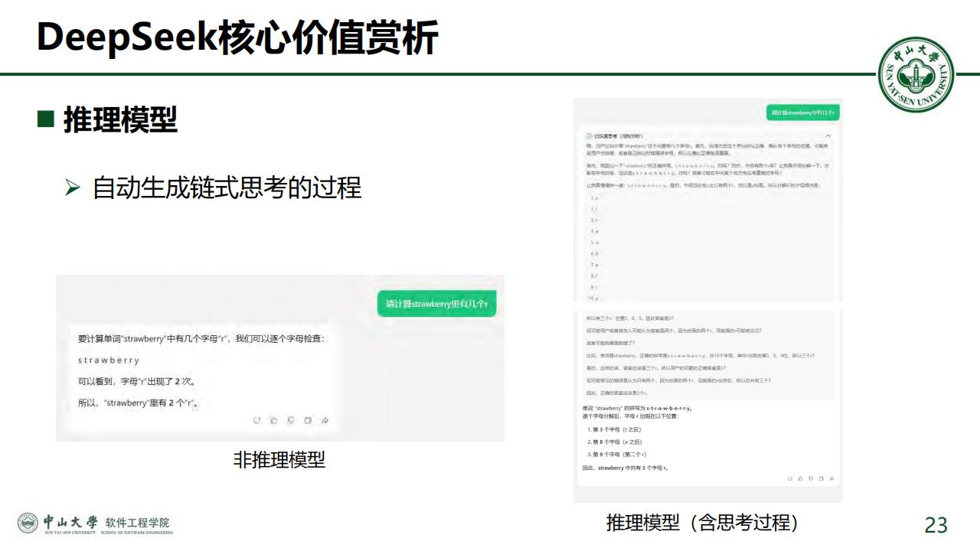Click copy icon in reasoning model chat
The height and width of the screenshot is (551, 980).
tap(821, 479)
